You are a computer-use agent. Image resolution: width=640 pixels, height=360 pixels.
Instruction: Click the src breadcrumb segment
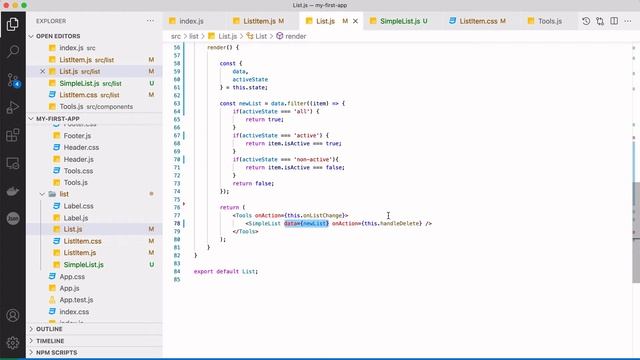click(176, 36)
